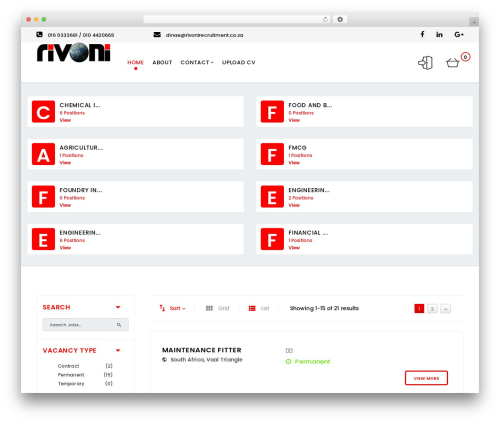This screenshot has width=500, height=423.
Task: Open the About menu item
Action: click(x=162, y=62)
